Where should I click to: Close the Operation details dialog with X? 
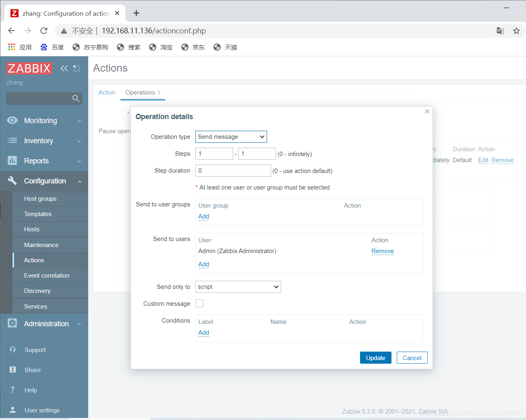427,111
